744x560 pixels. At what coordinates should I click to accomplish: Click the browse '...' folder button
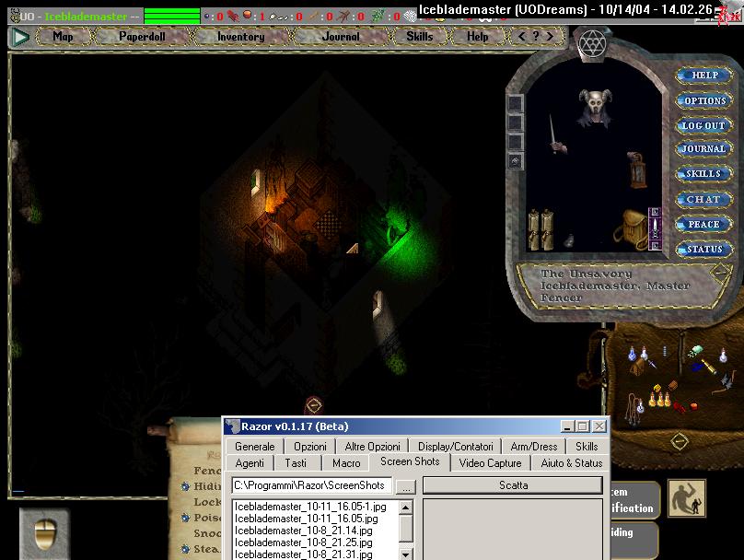406,485
